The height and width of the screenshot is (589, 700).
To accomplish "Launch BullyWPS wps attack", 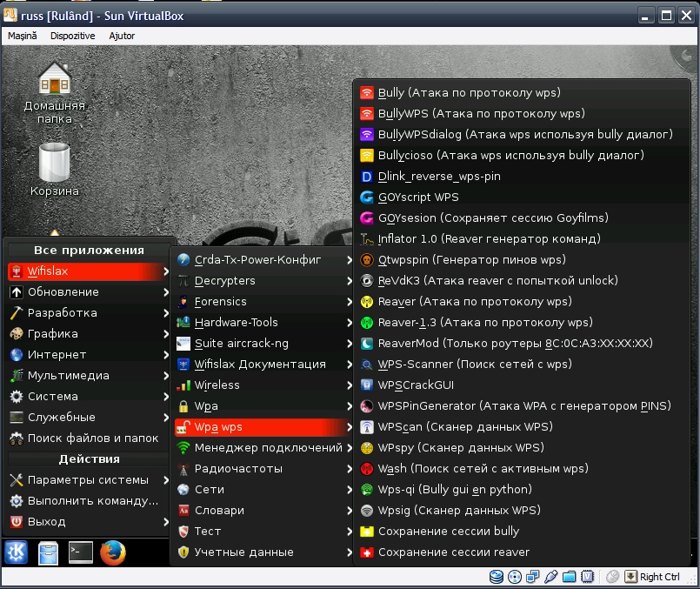I will 522,113.
